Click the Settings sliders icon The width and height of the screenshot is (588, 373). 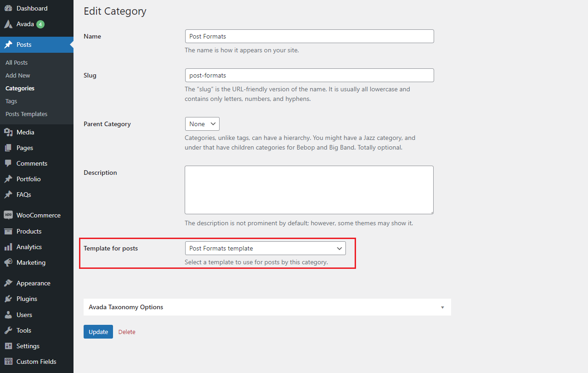tap(8, 346)
